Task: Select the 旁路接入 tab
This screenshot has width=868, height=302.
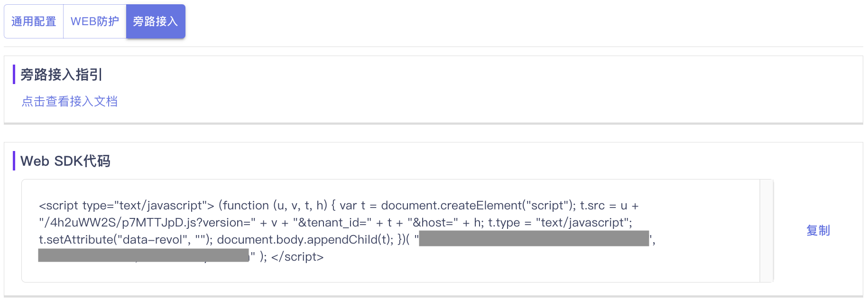Action: coord(156,21)
